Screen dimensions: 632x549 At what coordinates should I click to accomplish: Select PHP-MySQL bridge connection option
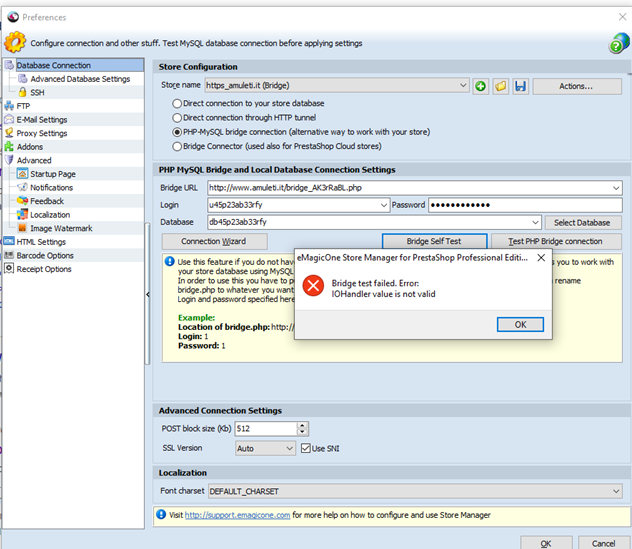[x=177, y=132]
